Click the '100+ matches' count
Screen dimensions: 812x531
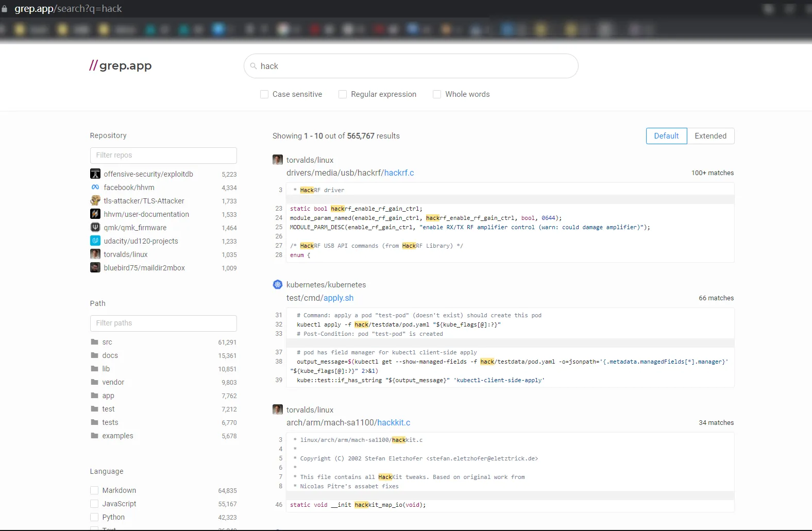click(713, 173)
